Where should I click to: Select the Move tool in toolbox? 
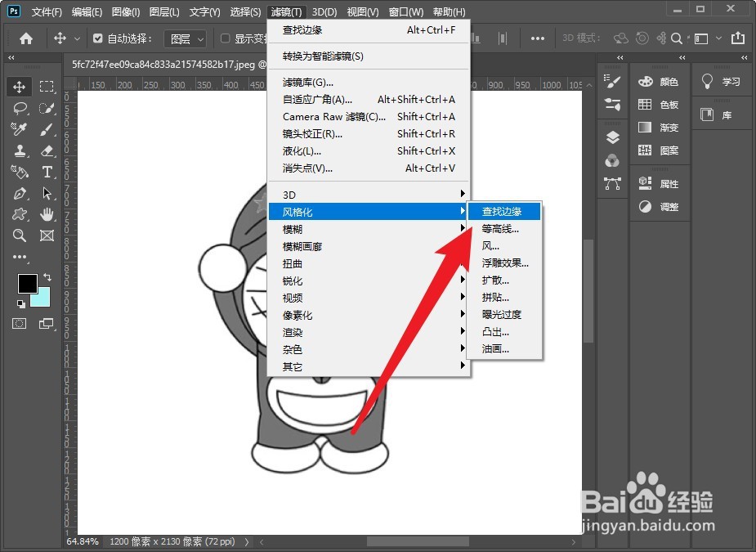[x=20, y=87]
